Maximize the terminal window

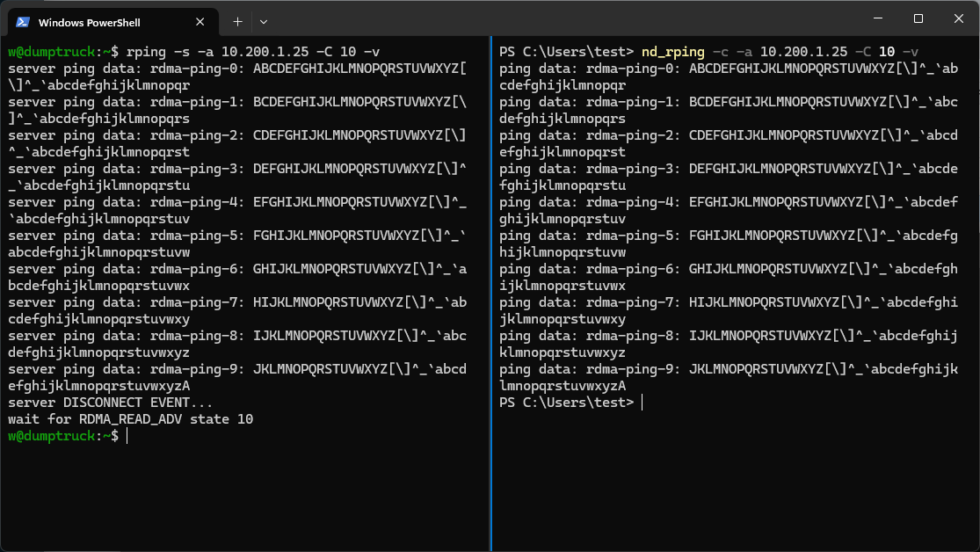coord(918,18)
